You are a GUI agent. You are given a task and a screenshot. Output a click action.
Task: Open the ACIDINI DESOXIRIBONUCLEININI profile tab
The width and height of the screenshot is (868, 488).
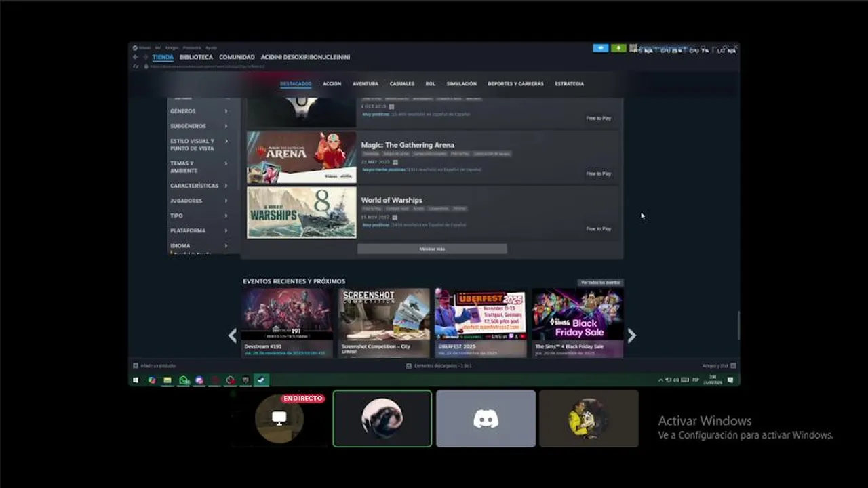pyautogui.click(x=305, y=57)
